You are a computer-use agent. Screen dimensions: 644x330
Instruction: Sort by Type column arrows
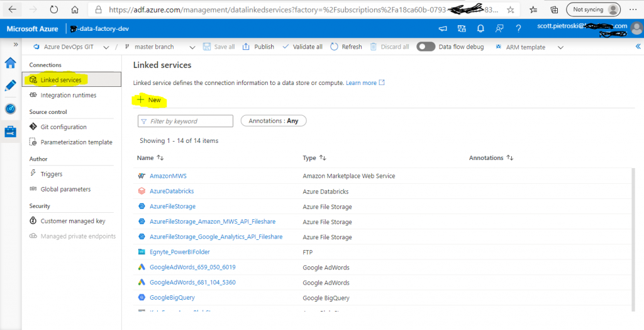pos(323,157)
